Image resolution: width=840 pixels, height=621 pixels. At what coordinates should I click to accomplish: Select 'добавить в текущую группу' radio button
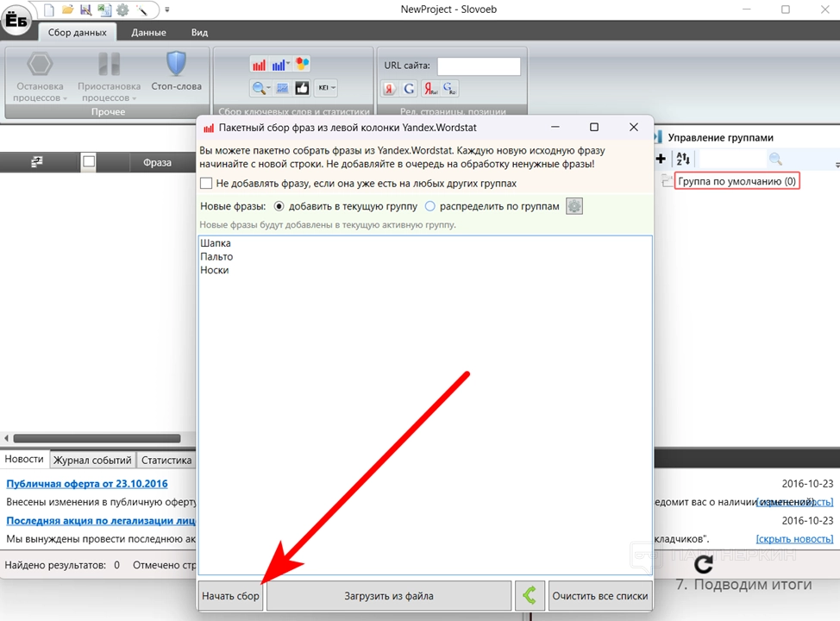[x=279, y=206]
